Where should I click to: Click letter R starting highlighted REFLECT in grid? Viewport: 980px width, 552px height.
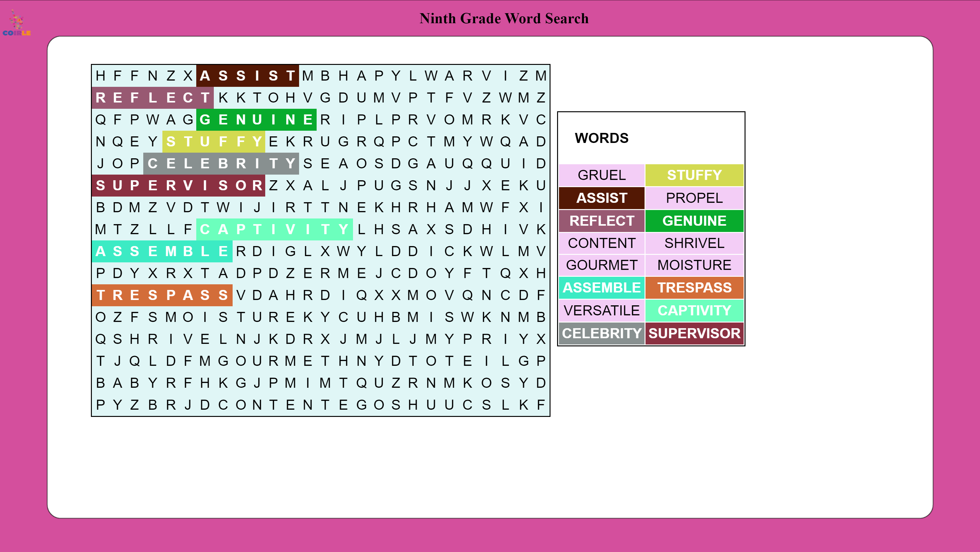pyautogui.click(x=100, y=98)
